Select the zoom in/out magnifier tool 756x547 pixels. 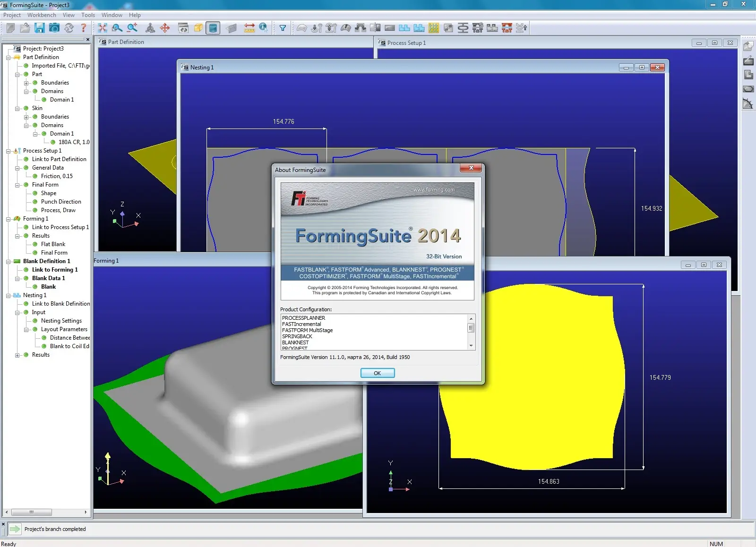coord(132,28)
